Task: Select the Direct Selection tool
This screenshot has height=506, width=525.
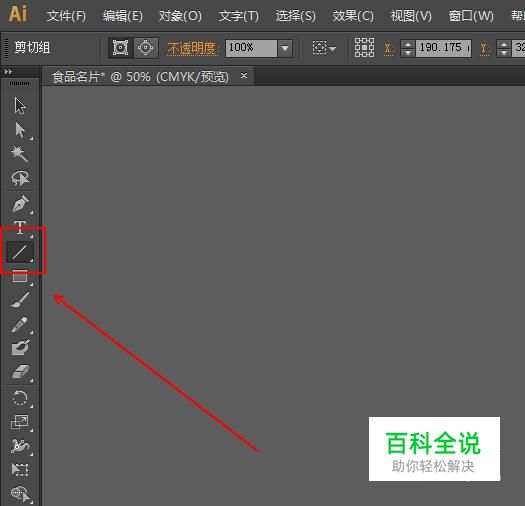Action: pyautogui.click(x=20, y=130)
